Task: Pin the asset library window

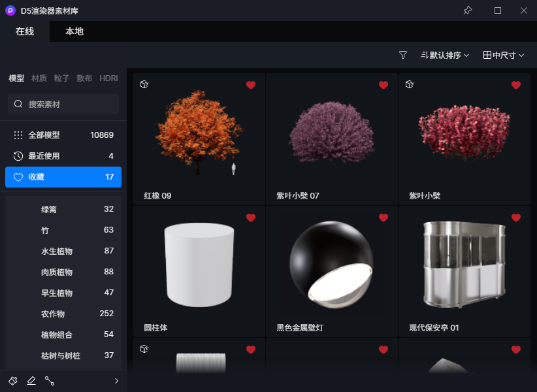Action: [x=468, y=10]
